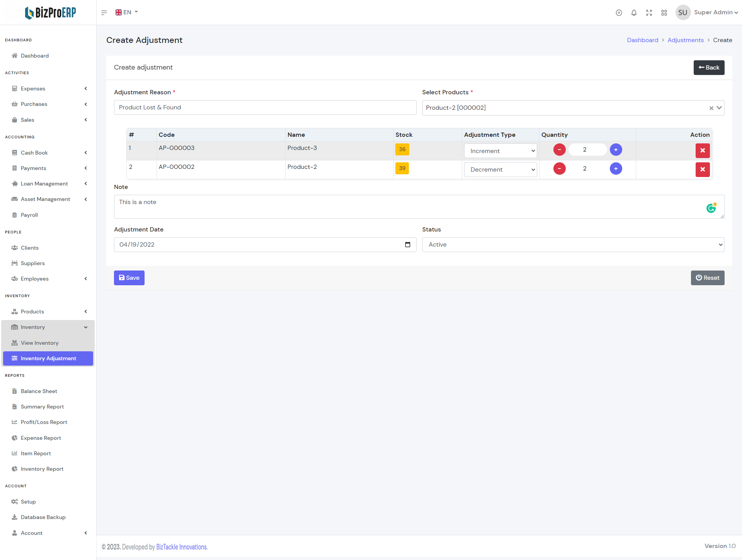Viewport: 742px width, 560px height.
Task: Open the apps grid icon in header
Action: (x=664, y=13)
